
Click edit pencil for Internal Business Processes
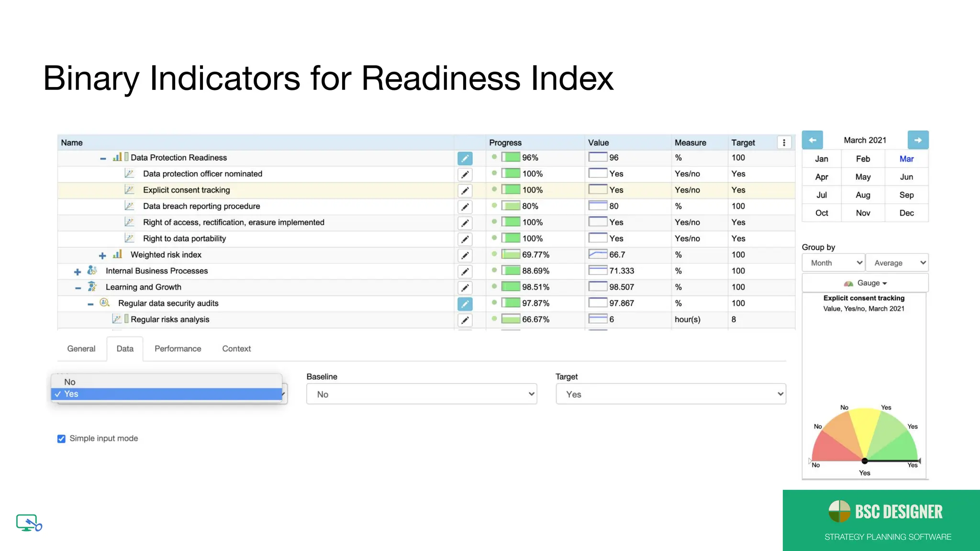[465, 272]
